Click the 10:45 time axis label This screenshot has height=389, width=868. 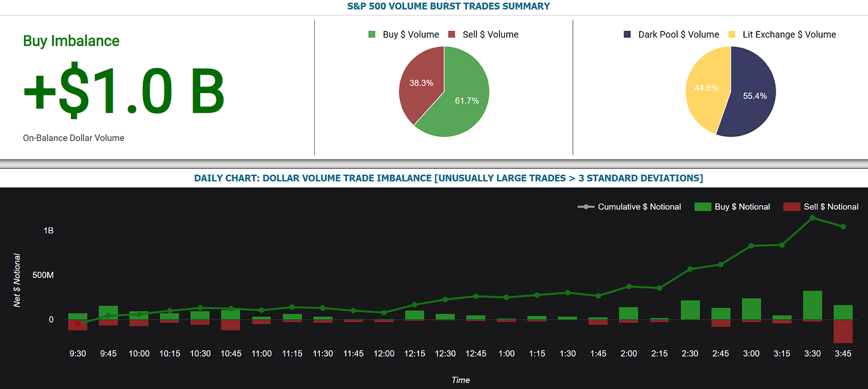point(231,353)
